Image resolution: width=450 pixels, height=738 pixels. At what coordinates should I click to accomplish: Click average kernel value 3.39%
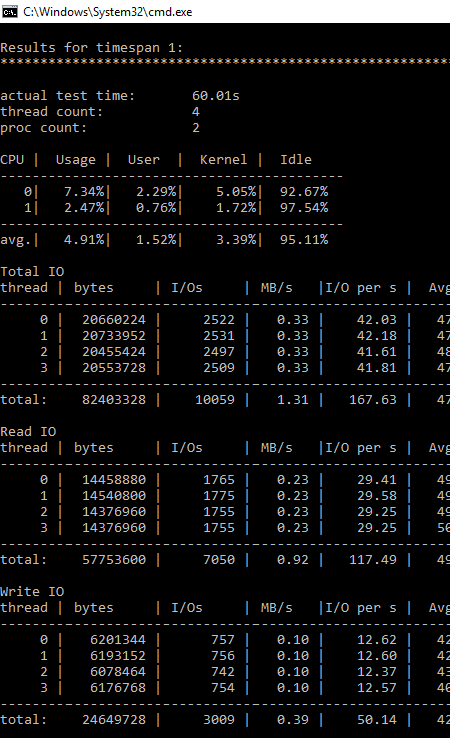click(236, 240)
